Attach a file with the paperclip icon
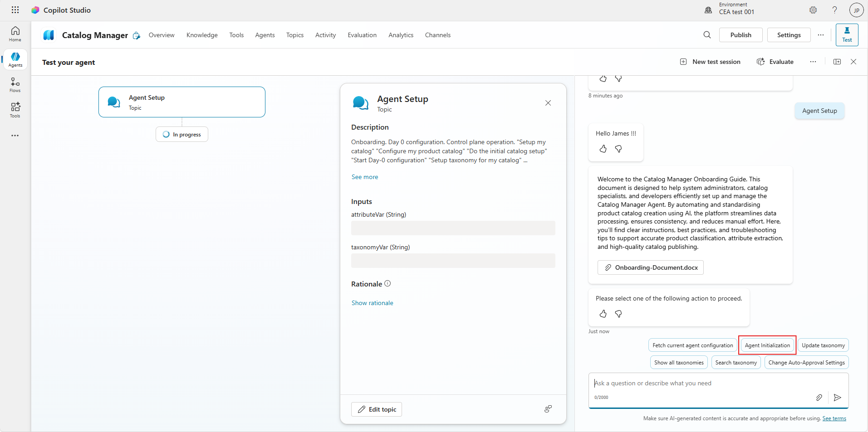The height and width of the screenshot is (432, 868). 819,398
